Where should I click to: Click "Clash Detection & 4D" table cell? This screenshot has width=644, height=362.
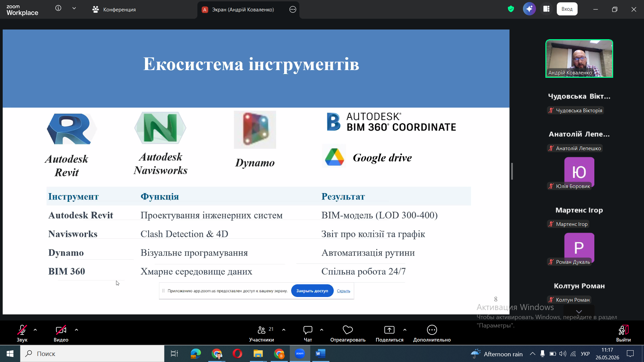pyautogui.click(x=184, y=234)
